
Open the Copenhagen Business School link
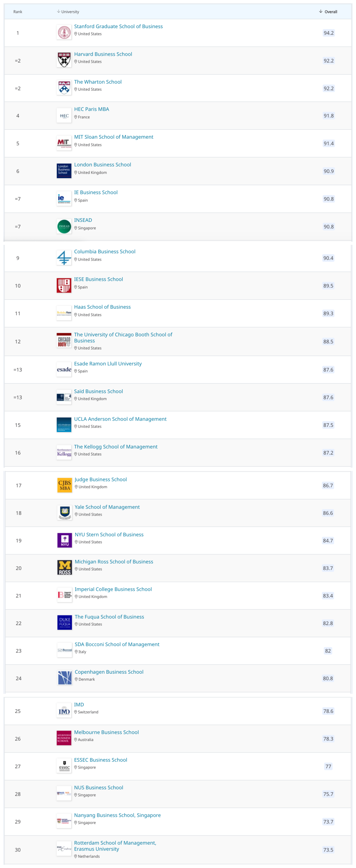tap(109, 672)
